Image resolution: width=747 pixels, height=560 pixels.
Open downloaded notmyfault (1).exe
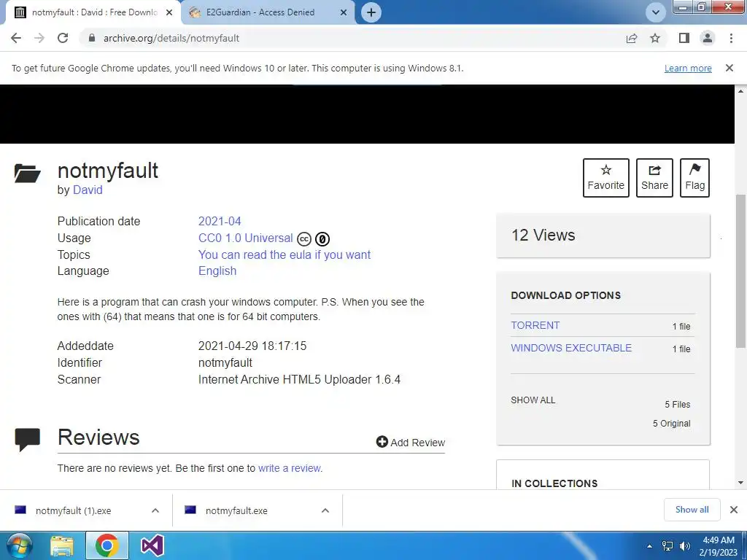73,510
